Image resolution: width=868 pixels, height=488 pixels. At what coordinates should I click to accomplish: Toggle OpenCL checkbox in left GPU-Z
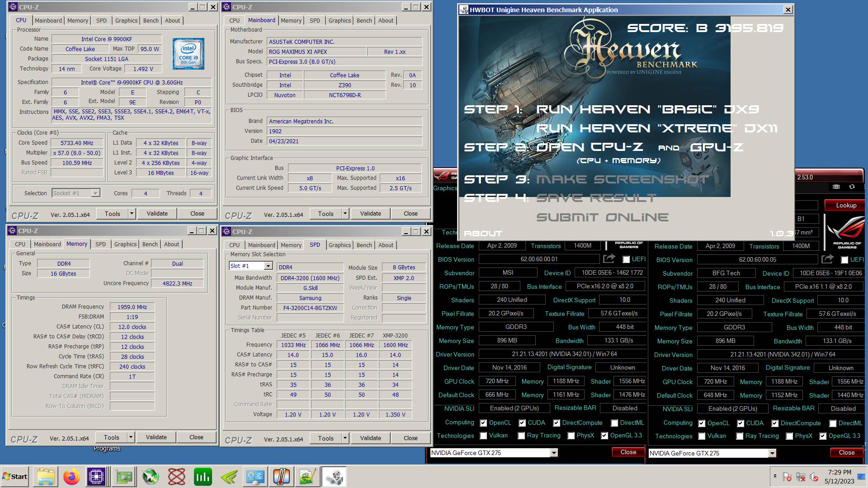click(x=483, y=423)
